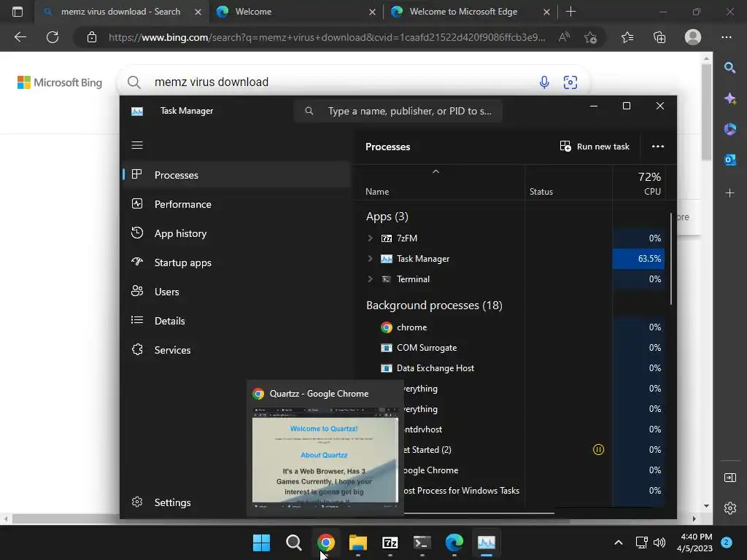
Task: Click suspended status icon on Get Started row
Action: [x=598, y=449]
